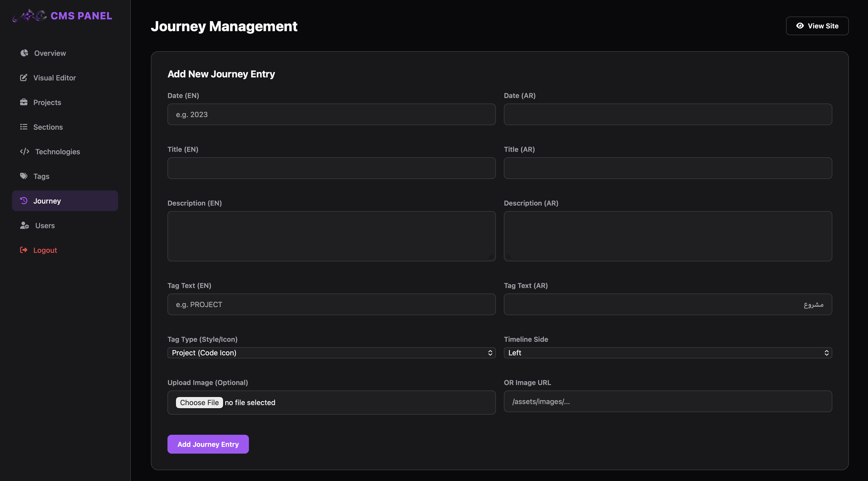The image size is (868, 481).
Task: Click the Journey Management heading
Action: (x=224, y=26)
